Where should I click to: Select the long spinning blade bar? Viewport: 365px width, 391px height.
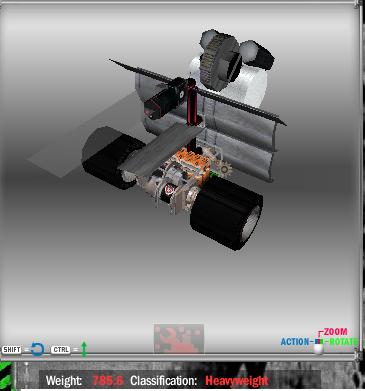(x=198, y=92)
